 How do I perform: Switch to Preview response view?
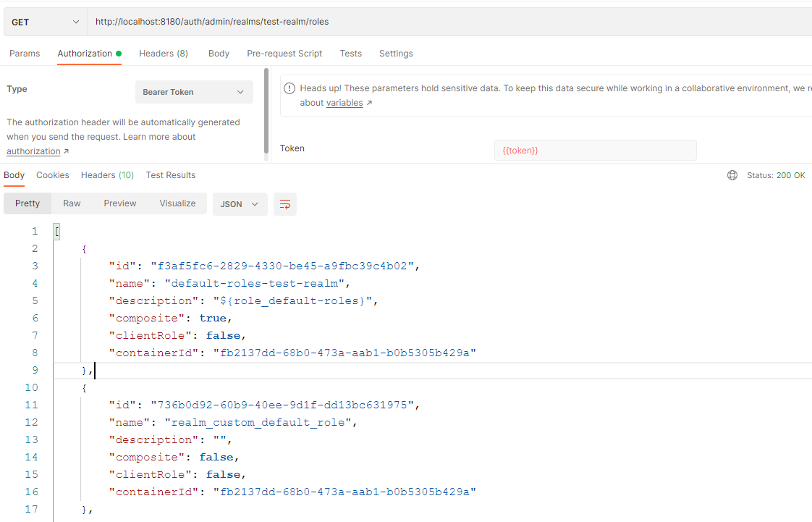click(x=120, y=203)
